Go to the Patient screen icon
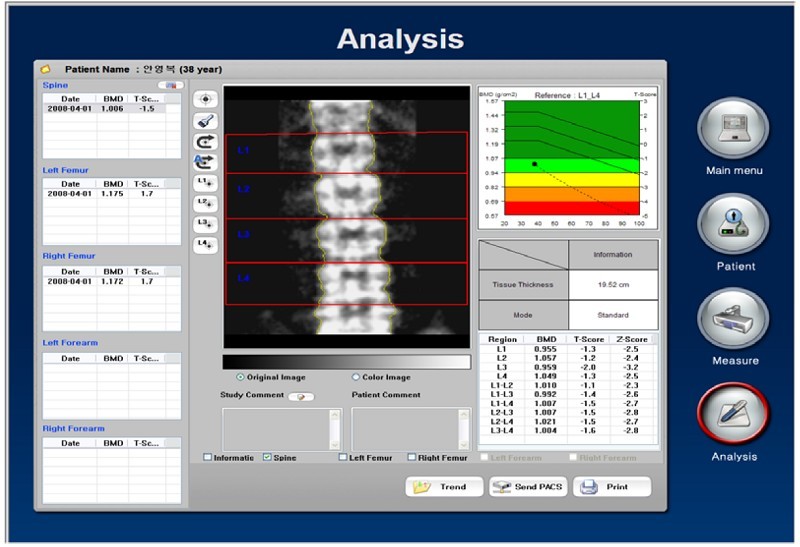800x547 pixels. (x=733, y=225)
